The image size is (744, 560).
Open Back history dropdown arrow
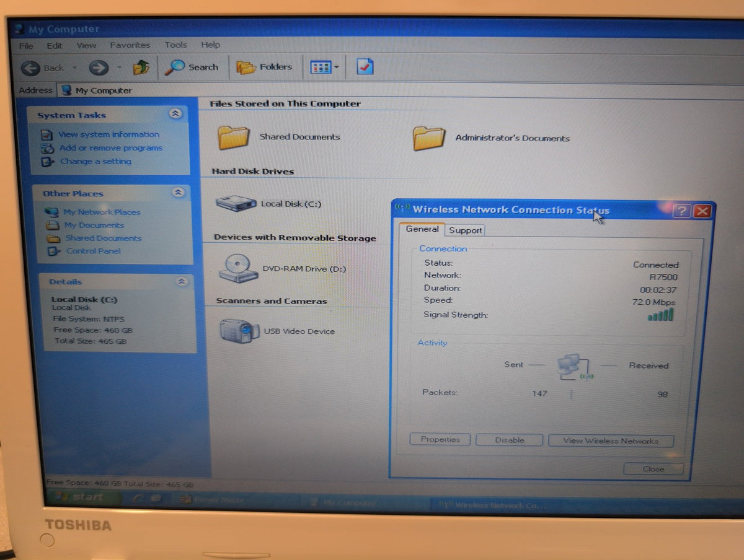click(x=74, y=68)
